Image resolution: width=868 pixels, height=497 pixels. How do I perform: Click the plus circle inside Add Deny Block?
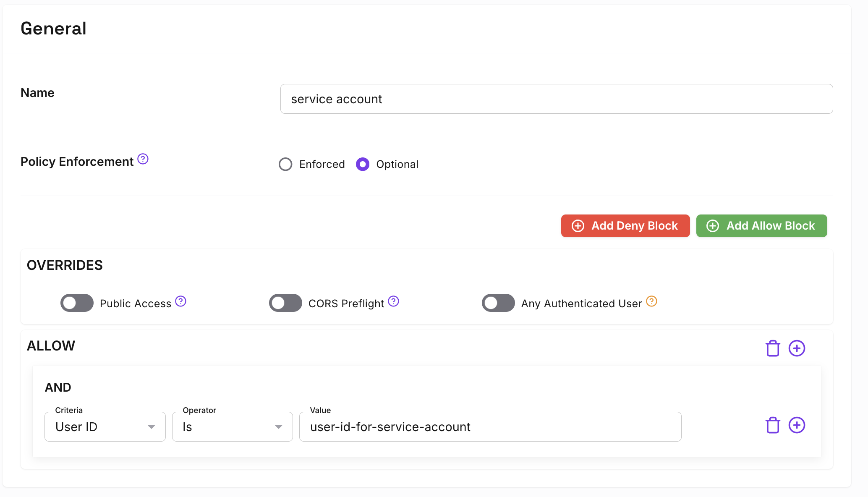(578, 225)
